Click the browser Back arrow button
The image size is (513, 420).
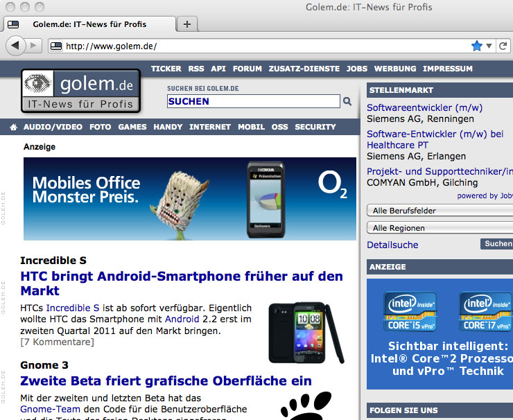click(15, 46)
